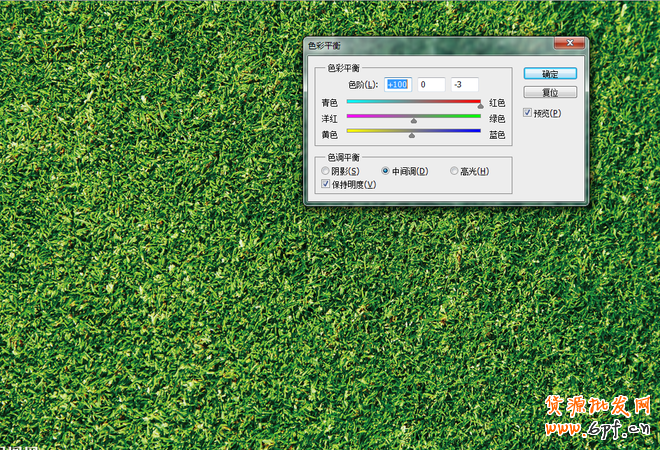Click the 青色-红色 slider handle

point(480,106)
